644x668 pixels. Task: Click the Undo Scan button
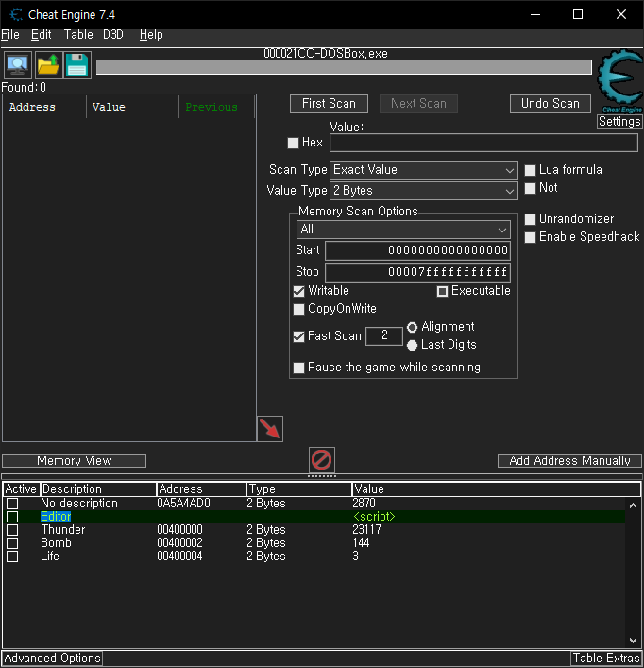[551, 104]
